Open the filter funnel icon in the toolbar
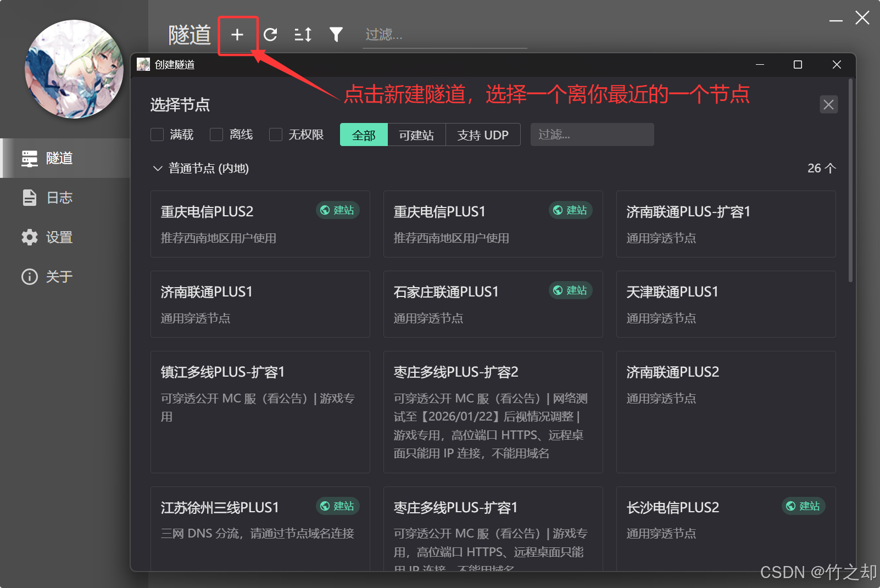The width and height of the screenshot is (880, 588). [336, 34]
